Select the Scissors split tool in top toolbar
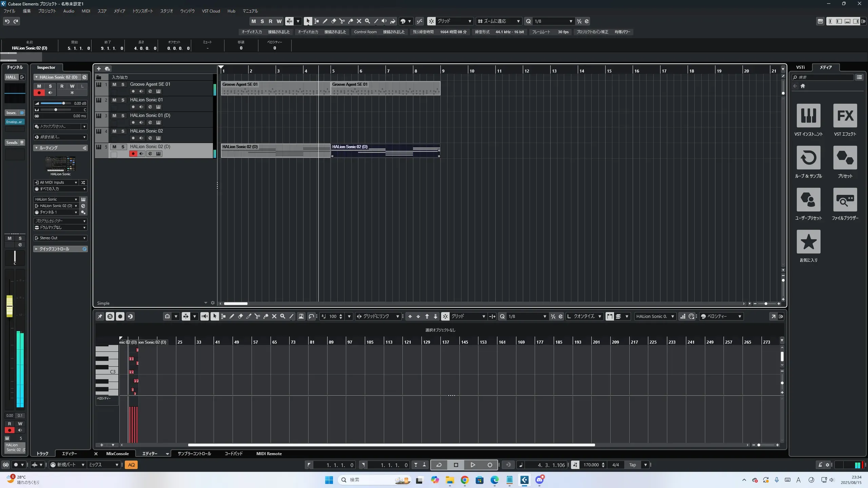 click(342, 21)
